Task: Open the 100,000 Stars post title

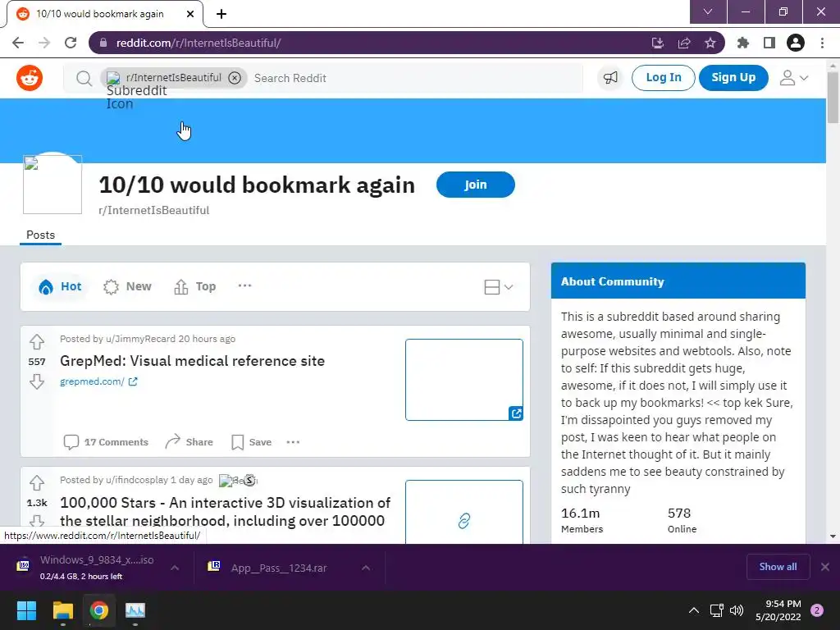Action: tap(225, 512)
